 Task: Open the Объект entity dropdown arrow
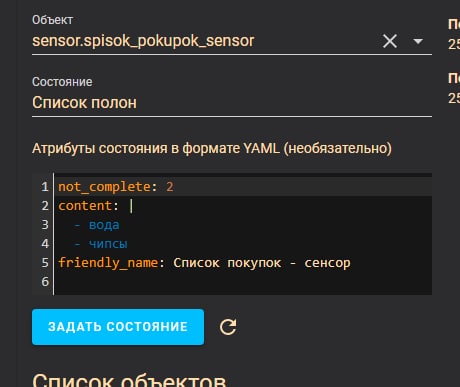418,41
